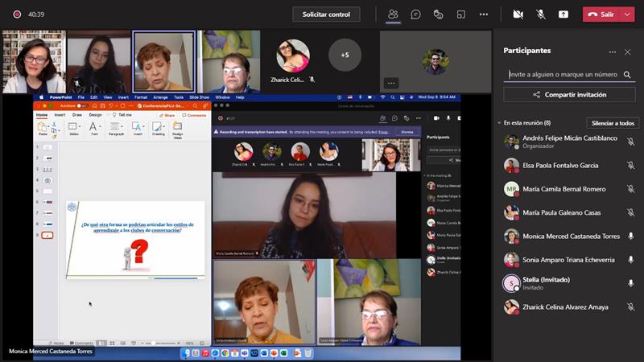644x362 pixels.
Task: Open the ellipsis menu on the self-view tile
Action: (x=391, y=83)
